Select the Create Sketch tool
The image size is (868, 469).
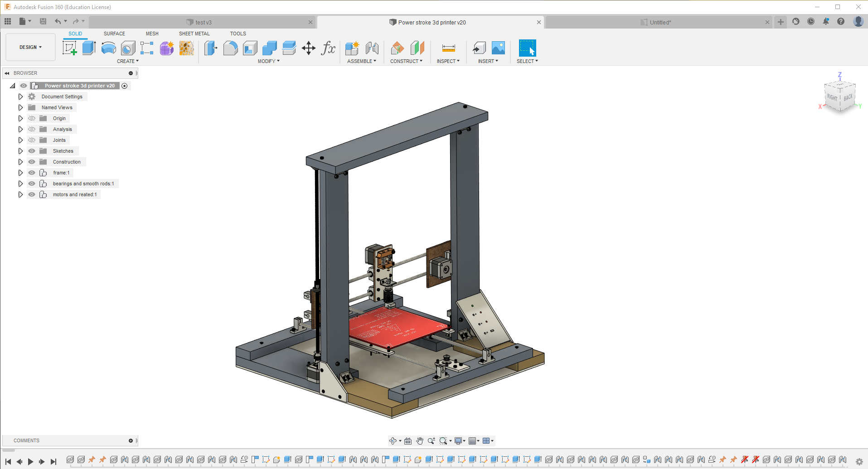point(69,48)
